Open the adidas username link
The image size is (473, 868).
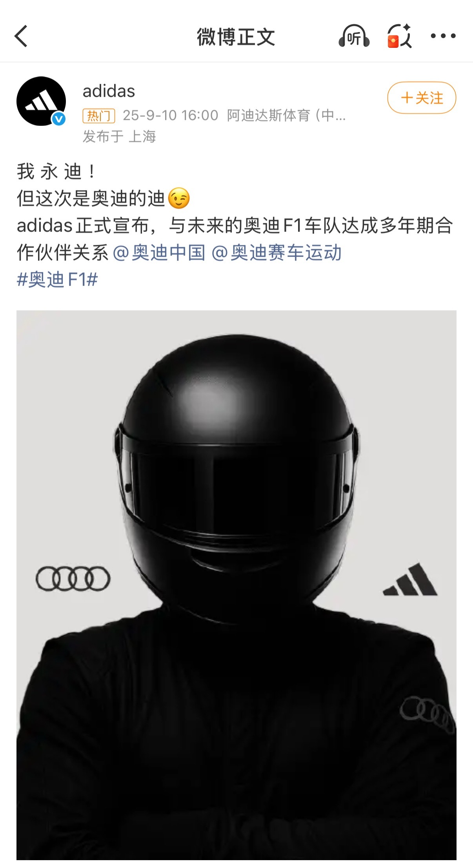(109, 91)
